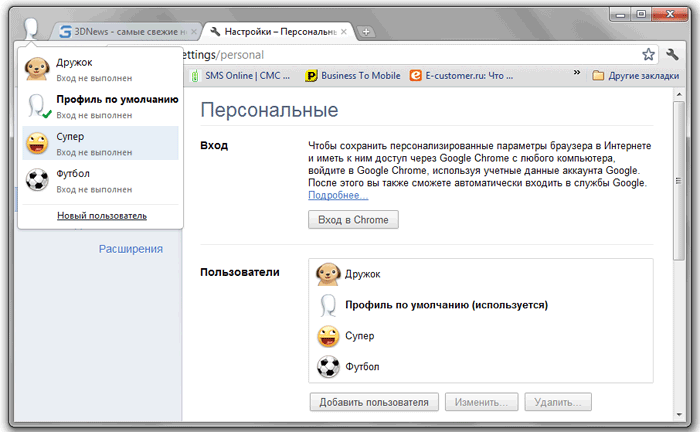The height and width of the screenshot is (432, 700).
Task: Switch to the 3DNews tab
Action: (x=127, y=32)
